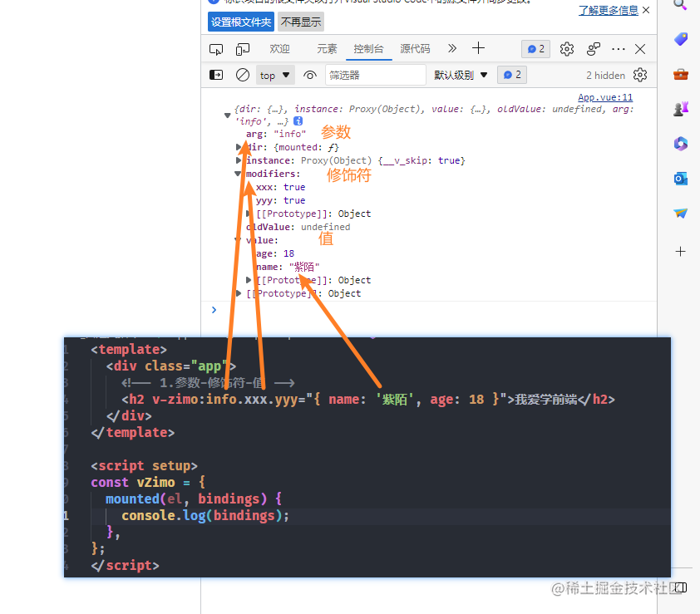
Task: Open the 了解更多信息 link
Action: point(608,10)
